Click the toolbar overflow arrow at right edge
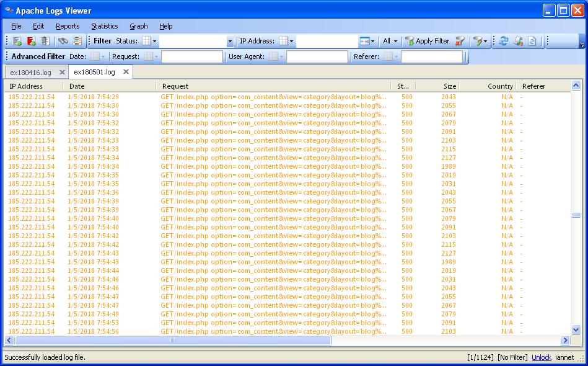This screenshot has width=588, height=366. (582, 45)
